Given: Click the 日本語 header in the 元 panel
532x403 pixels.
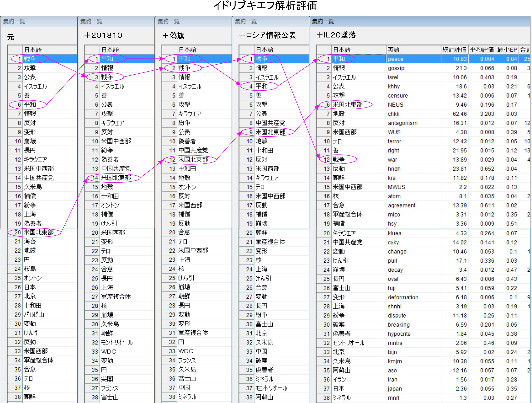Looking at the screenshot, I should [33, 50].
